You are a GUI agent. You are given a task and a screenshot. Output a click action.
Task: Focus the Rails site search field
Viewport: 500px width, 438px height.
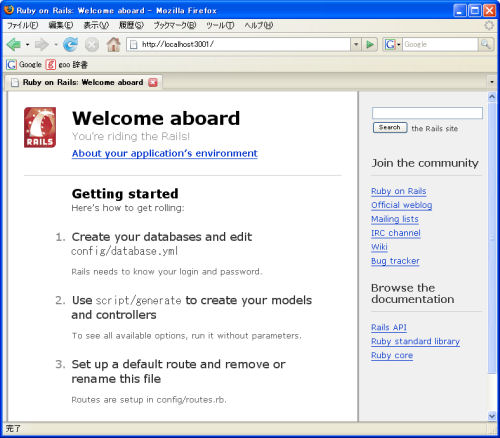pyautogui.click(x=427, y=113)
